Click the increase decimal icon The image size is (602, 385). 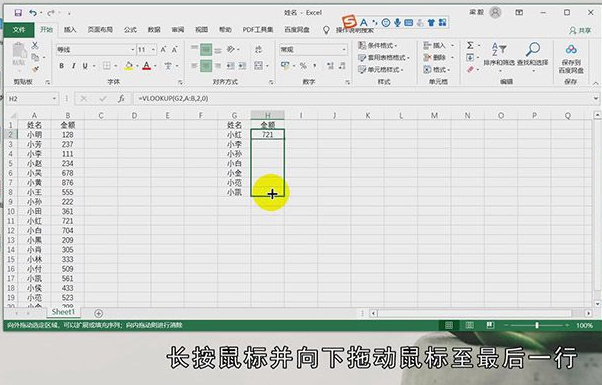point(330,66)
